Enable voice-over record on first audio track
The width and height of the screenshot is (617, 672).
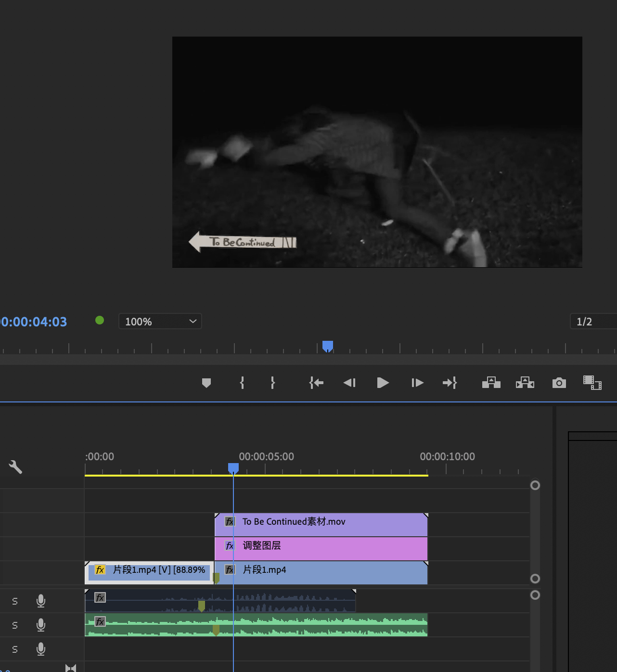pyautogui.click(x=41, y=601)
